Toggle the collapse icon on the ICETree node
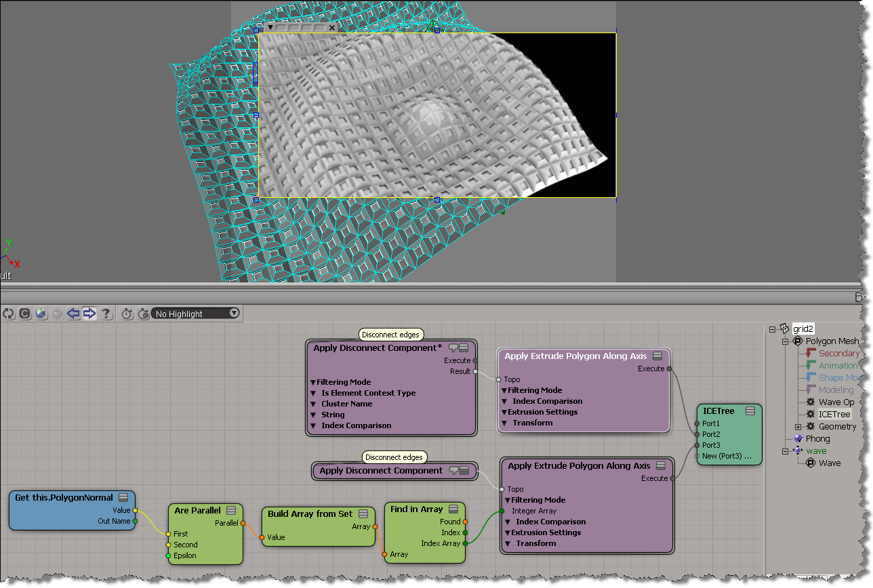This screenshot has width=873, height=588. 750,411
